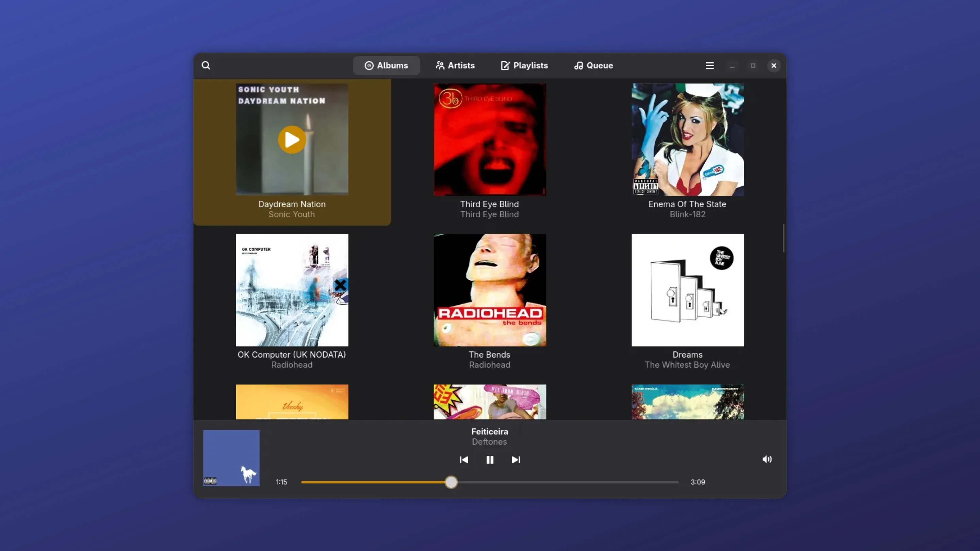The image size is (980, 551).
Task: Switch to the Artists tab
Action: click(455, 65)
